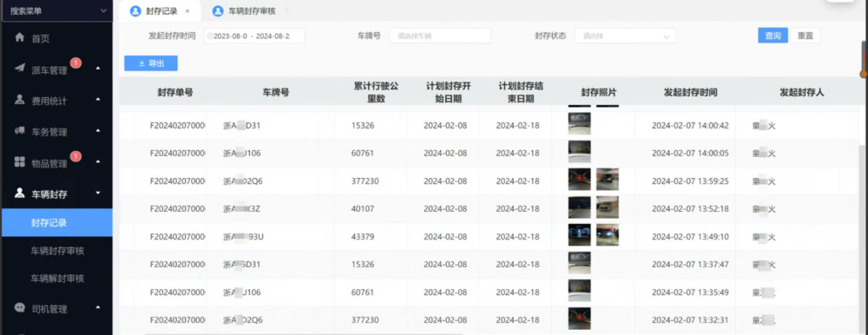Open the photo in the 13:35:49 row
This screenshot has width=868, height=335.
pos(580,291)
